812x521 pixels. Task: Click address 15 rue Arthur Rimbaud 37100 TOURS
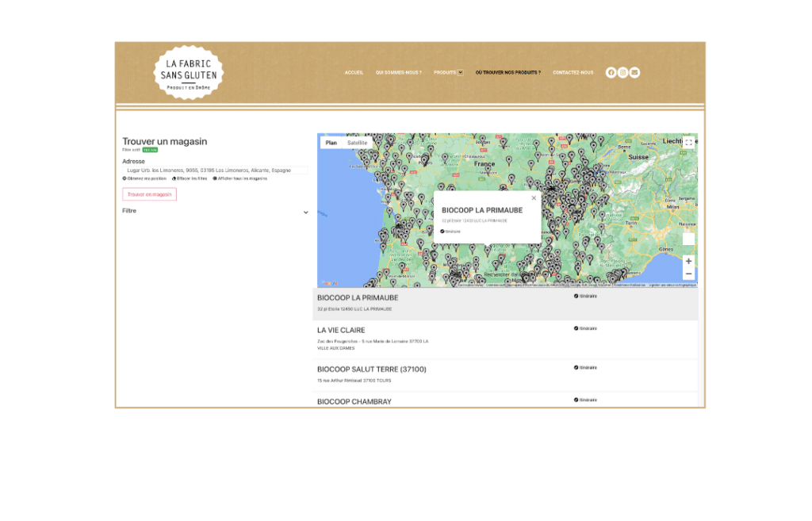coord(354,381)
